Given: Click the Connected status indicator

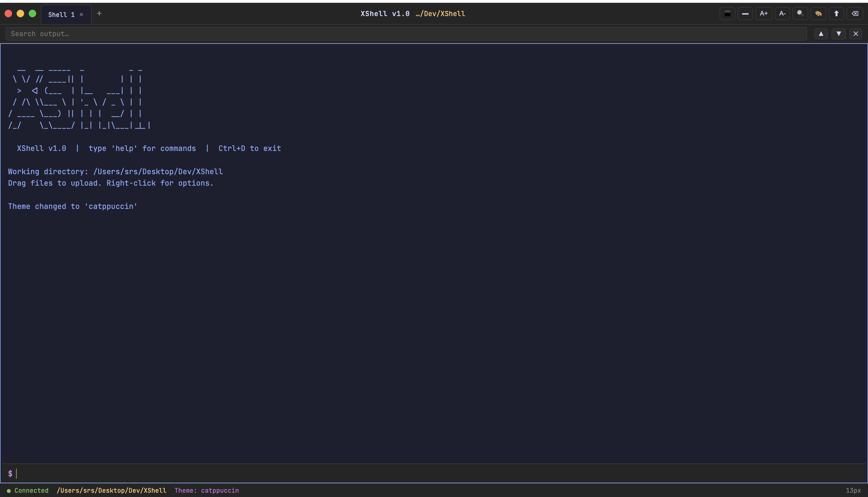Looking at the screenshot, I should tap(28, 490).
